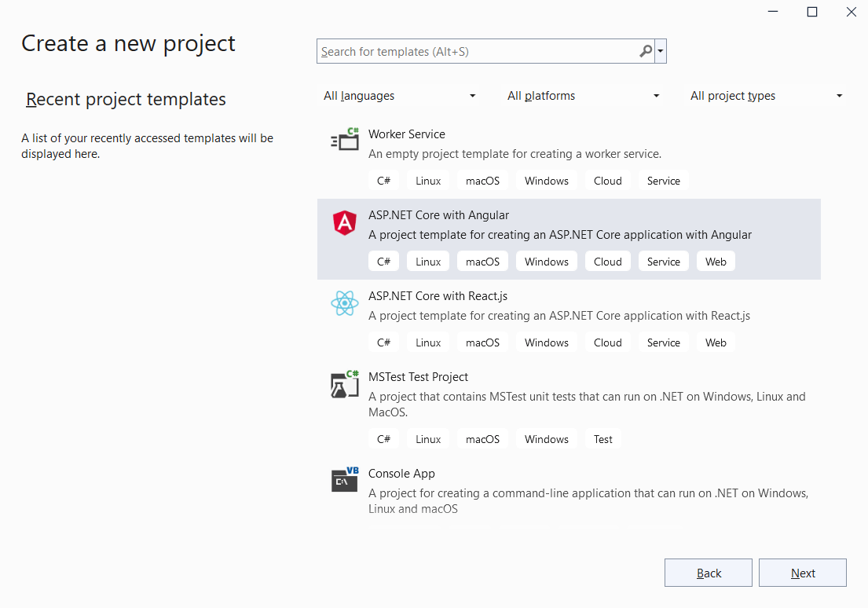Choose the MSTest Test Project title
Screen dimensions: 868x608
click(419, 377)
